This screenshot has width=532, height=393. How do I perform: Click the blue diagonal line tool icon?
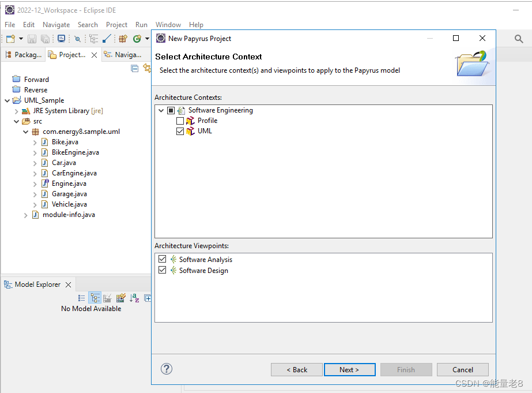(107, 39)
